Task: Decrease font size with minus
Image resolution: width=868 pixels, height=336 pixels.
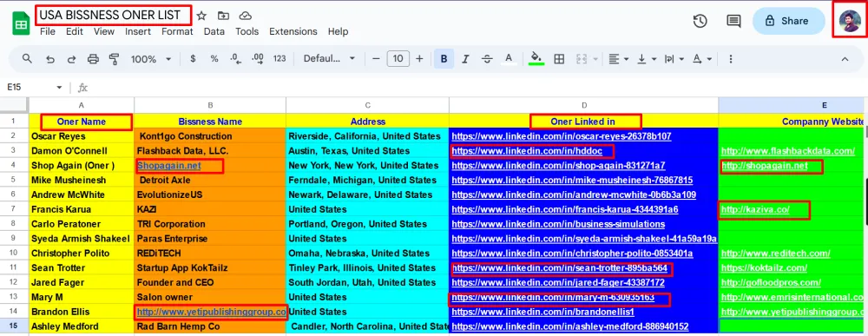Action: coord(376,59)
